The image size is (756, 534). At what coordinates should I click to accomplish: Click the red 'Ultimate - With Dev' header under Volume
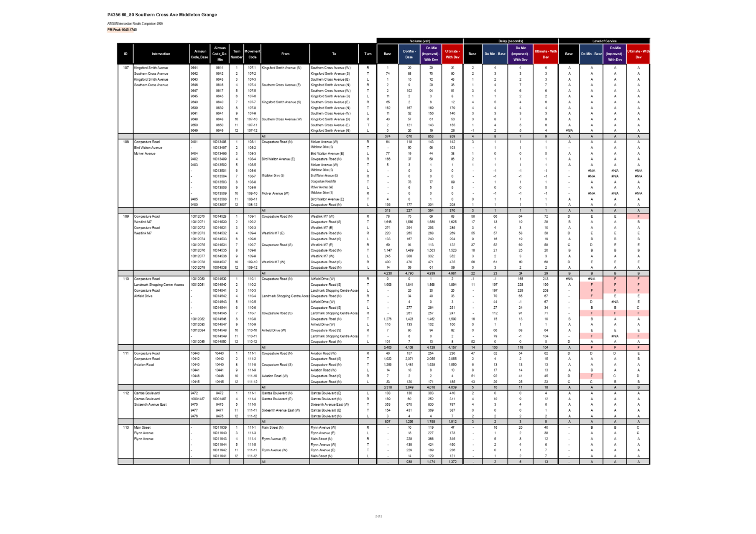click(452, 54)
